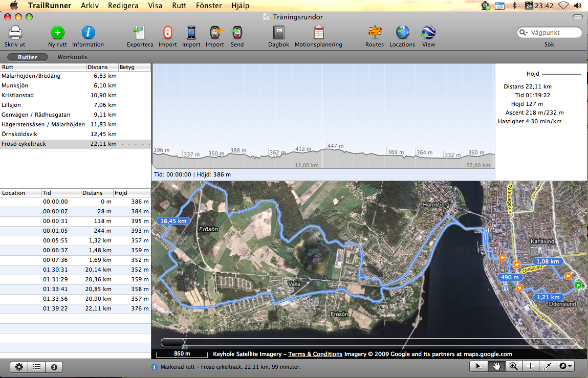Select the hand pan map tool
The width and height of the screenshot is (588, 378).
click(x=496, y=366)
